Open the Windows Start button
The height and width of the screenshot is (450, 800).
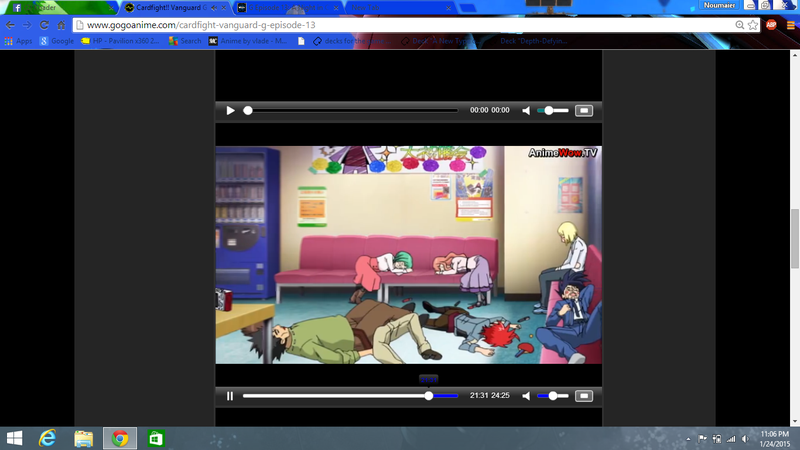[x=14, y=438]
